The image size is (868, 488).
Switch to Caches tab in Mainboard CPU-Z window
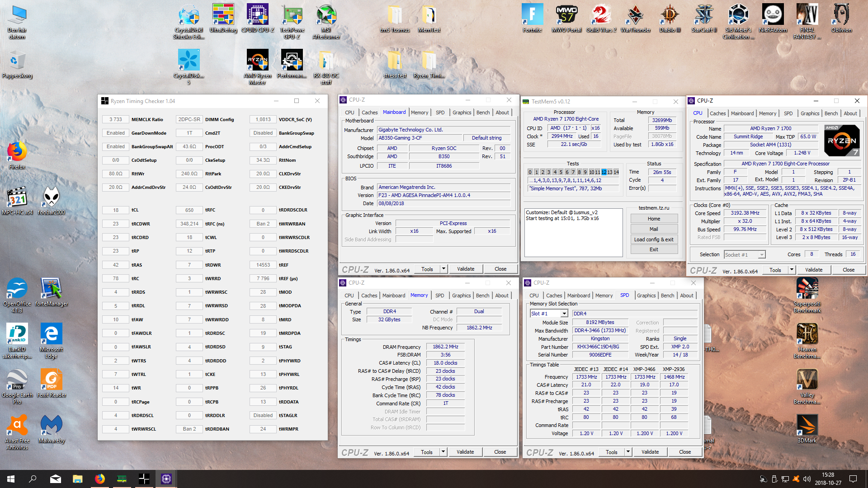[369, 113]
